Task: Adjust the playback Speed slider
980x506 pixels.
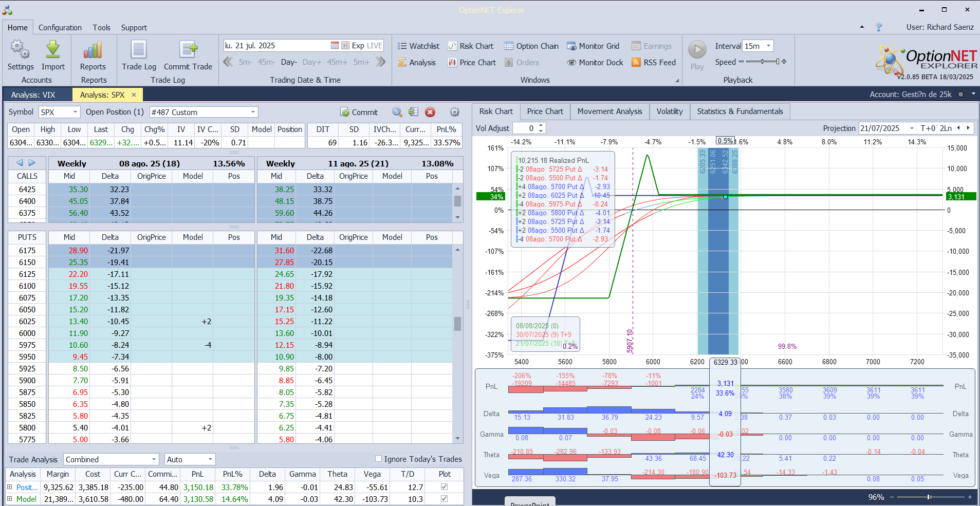Action: 763,62
